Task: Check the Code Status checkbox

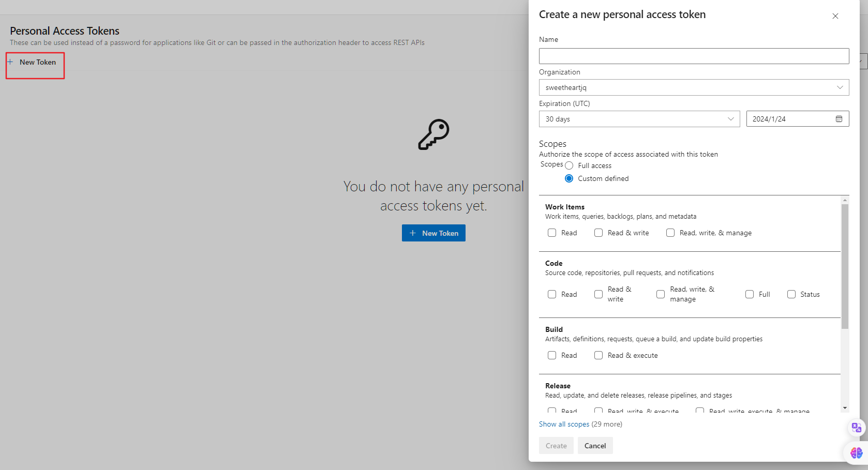Action: (x=791, y=294)
